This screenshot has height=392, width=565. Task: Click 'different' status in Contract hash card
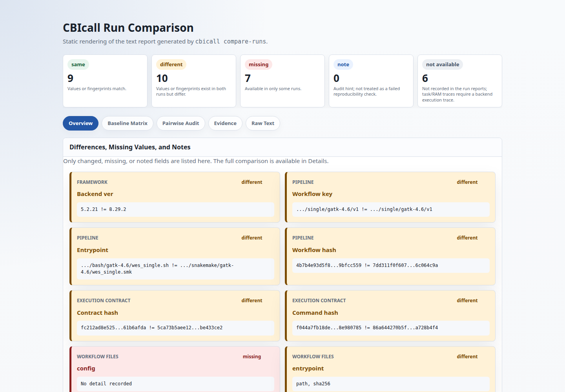pyautogui.click(x=252, y=301)
